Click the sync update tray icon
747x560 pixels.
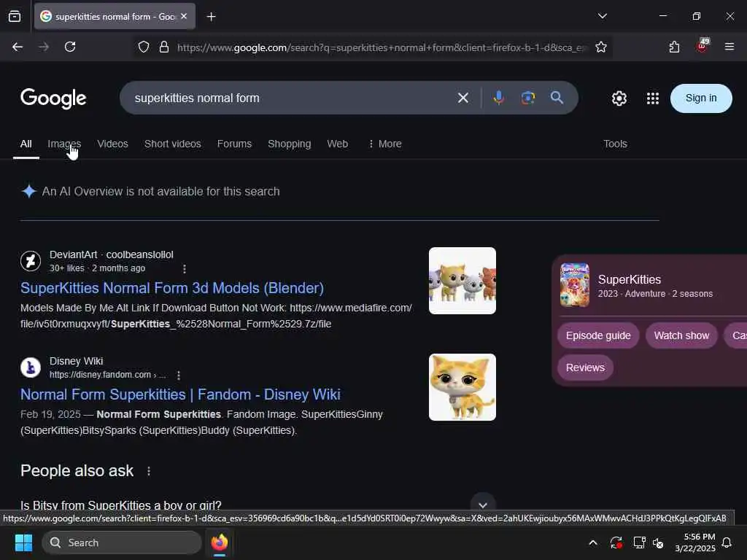click(x=616, y=542)
